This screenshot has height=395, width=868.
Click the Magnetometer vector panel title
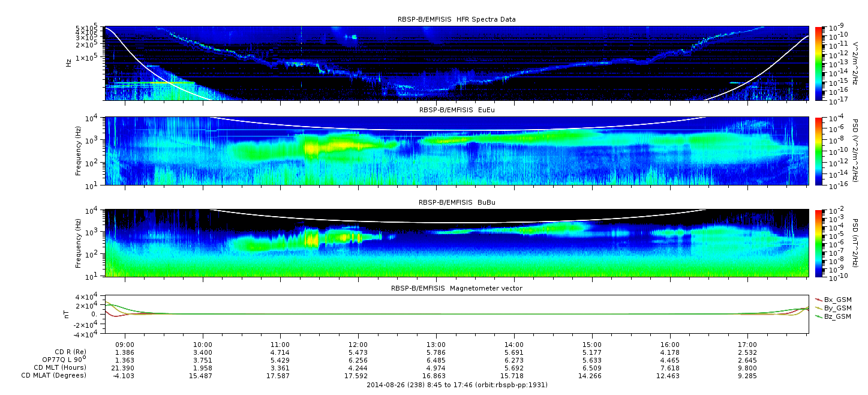(x=456, y=288)
